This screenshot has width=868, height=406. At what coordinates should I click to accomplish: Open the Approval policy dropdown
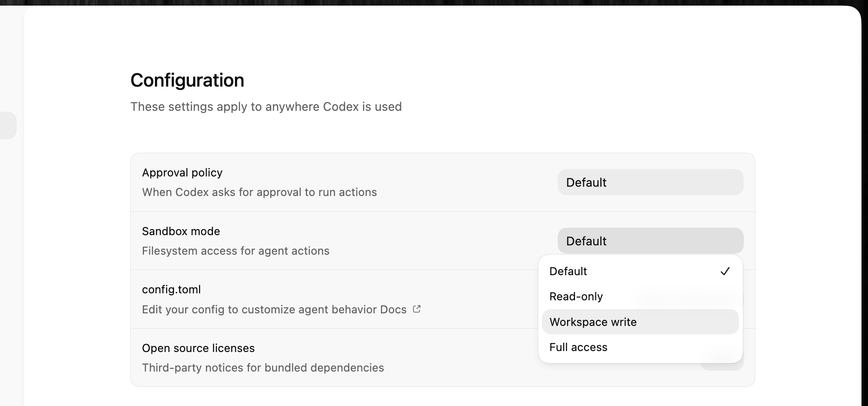click(650, 183)
